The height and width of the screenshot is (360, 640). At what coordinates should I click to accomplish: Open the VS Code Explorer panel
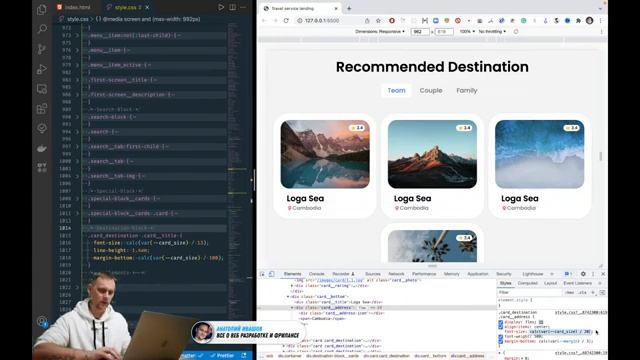(x=42, y=9)
